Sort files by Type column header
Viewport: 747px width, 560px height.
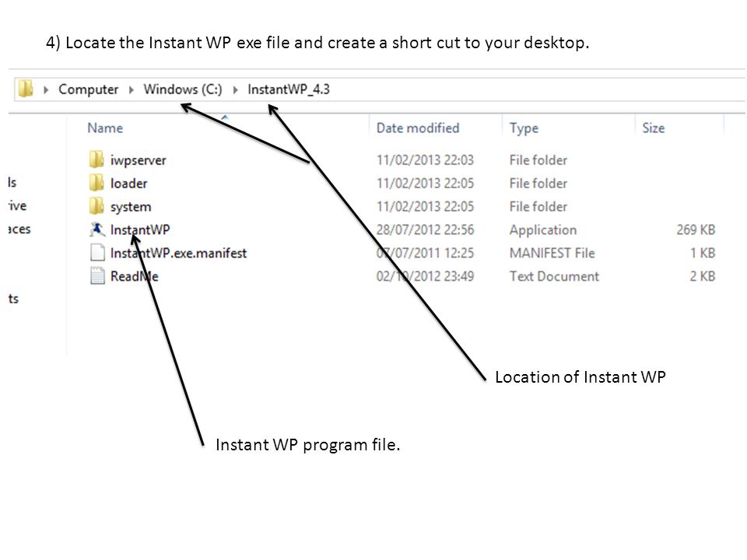click(524, 128)
